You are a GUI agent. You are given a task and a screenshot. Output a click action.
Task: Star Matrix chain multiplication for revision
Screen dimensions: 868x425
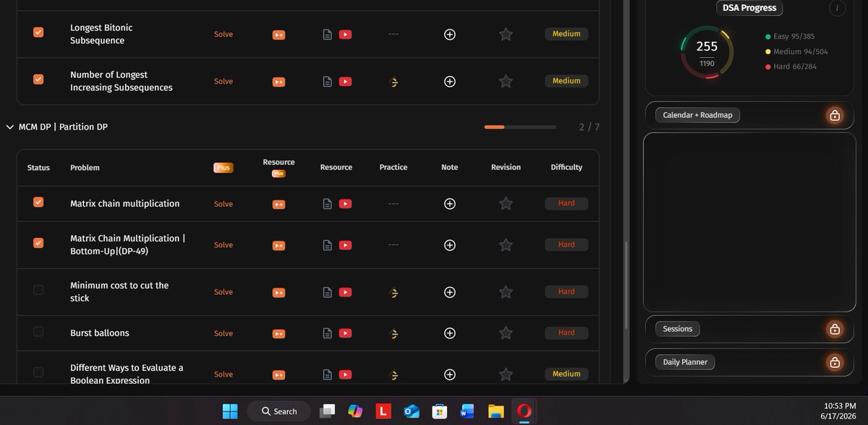506,204
